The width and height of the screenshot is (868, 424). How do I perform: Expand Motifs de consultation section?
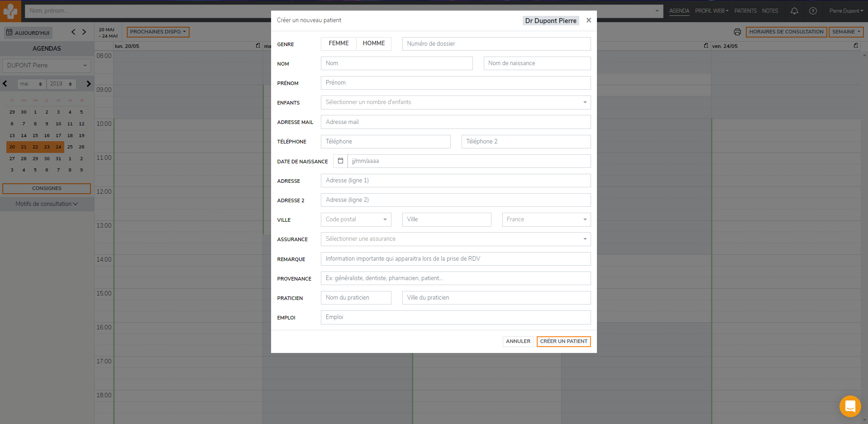47,204
